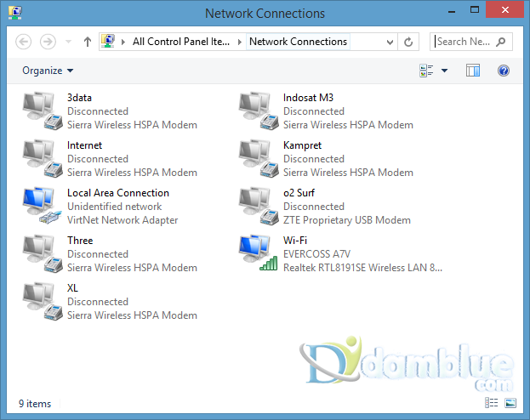Click the 3data connection name
Viewport: 530px width, 420px height.
click(79, 98)
